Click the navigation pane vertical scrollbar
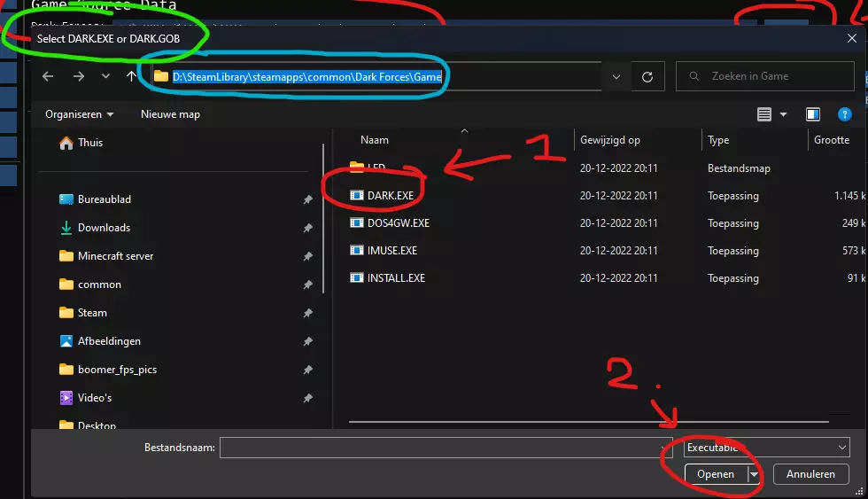The height and width of the screenshot is (499, 868). 323,219
